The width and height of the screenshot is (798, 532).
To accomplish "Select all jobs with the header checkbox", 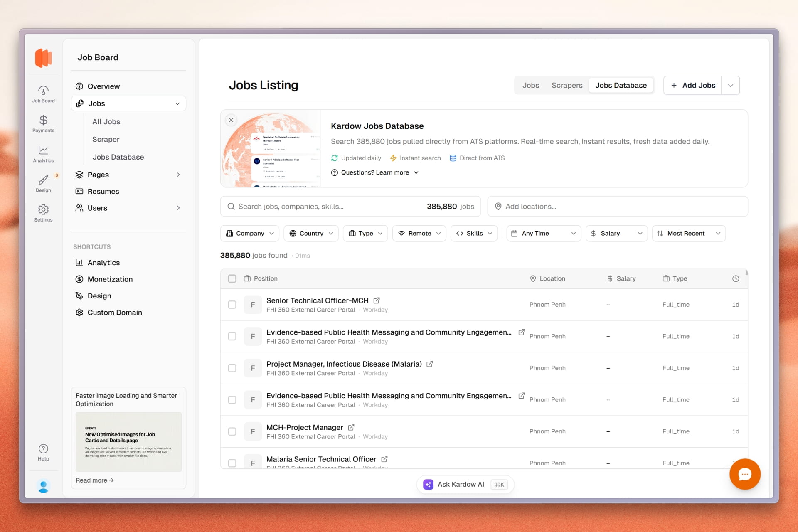I will click(232, 278).
